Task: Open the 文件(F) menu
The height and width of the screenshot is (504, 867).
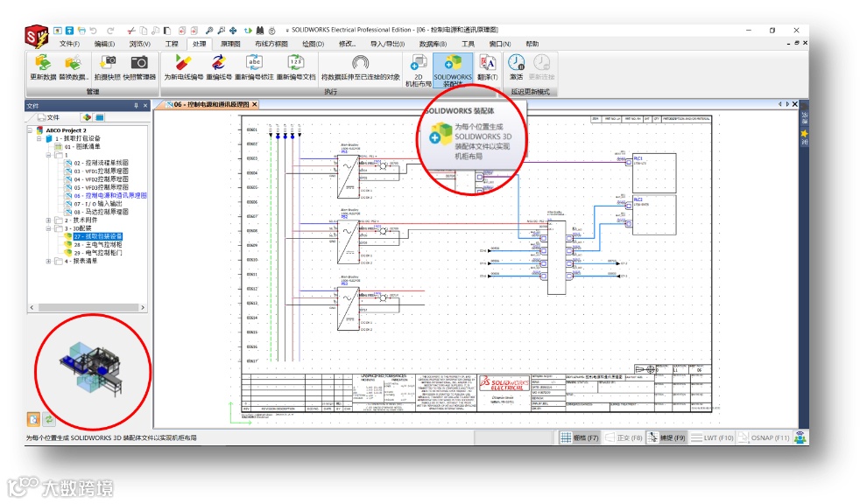Action: pos(70,44)
